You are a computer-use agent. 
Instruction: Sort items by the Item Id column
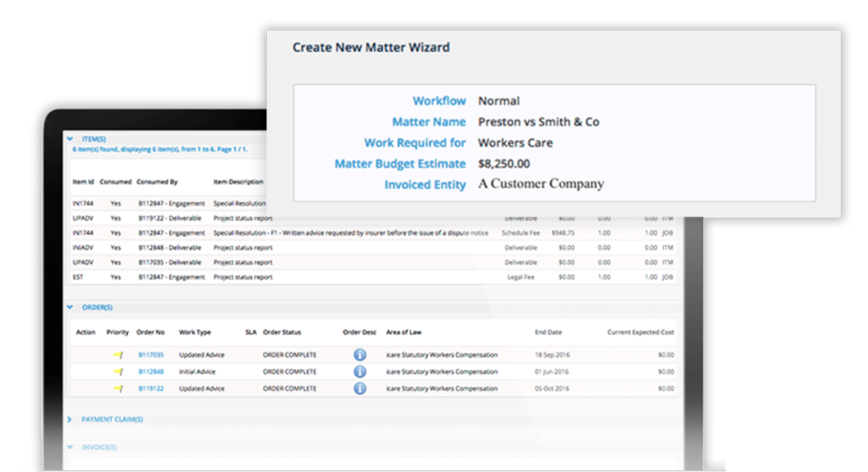[82, 181]
